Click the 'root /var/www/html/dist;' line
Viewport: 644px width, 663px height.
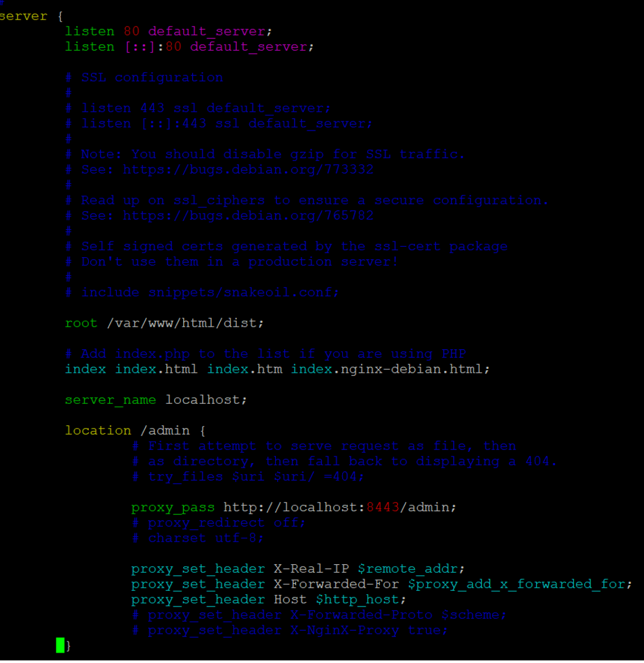point(164,323)
